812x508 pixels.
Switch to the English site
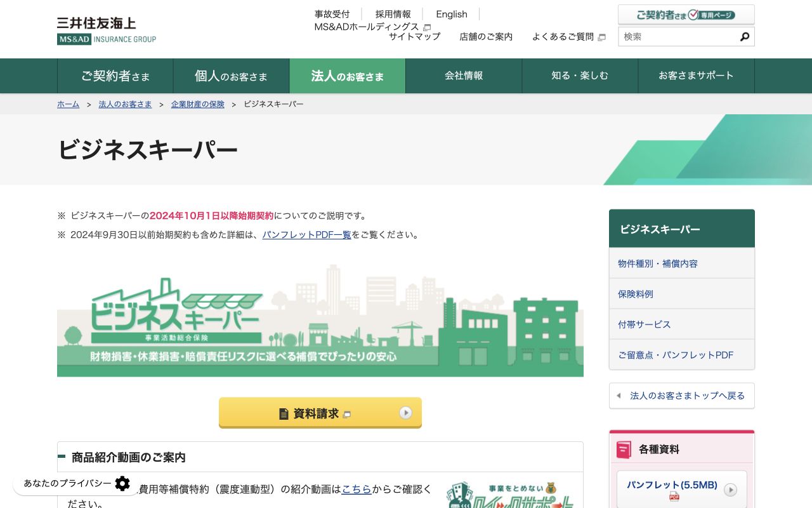452,14
